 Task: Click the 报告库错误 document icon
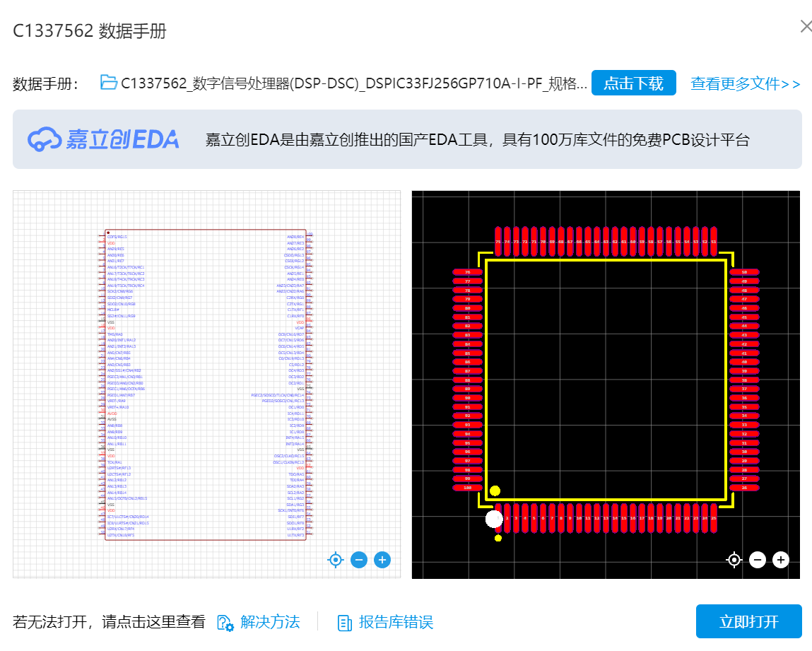coord(344,623)
